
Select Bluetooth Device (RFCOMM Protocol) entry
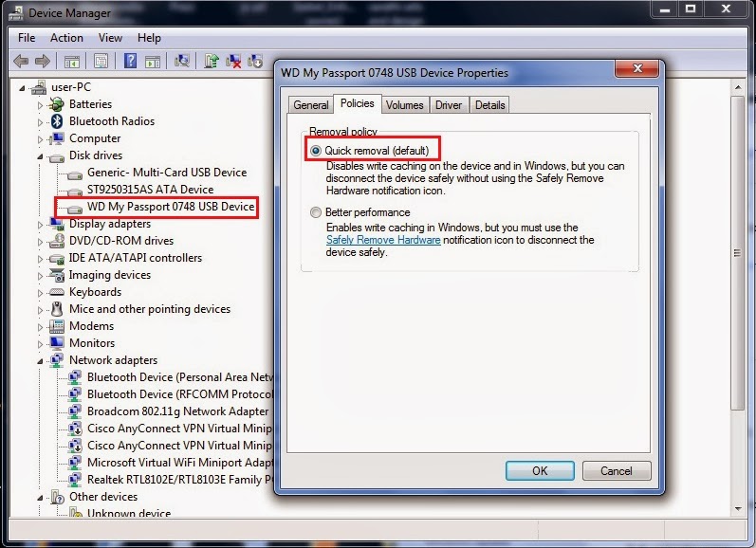(x=180, y=394)
